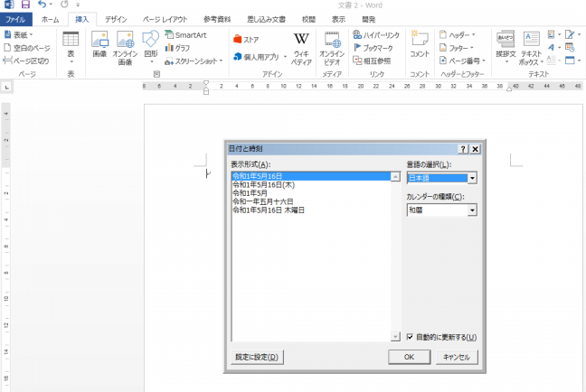
Task: Switch to the 開発 developer tab
Action: pyautogui.click(x=368, y=19)
